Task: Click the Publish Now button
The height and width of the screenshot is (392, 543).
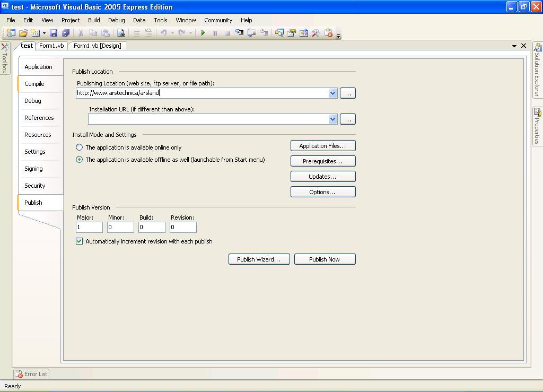Action: coord(325,259)
